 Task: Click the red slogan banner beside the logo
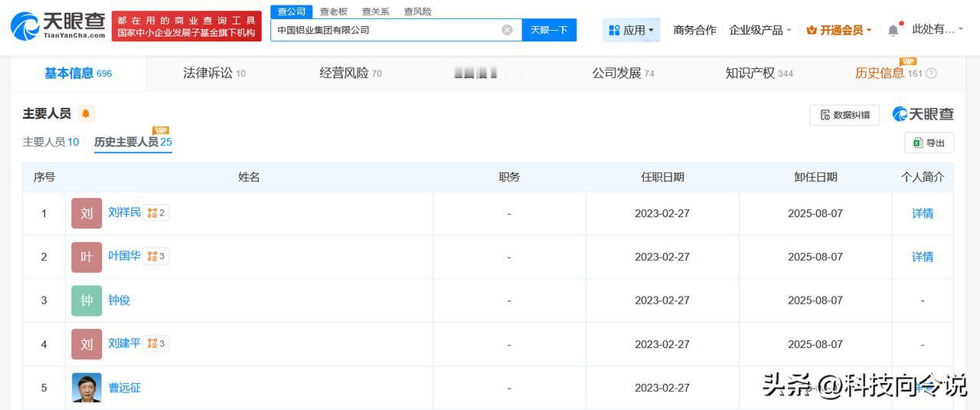186,26
